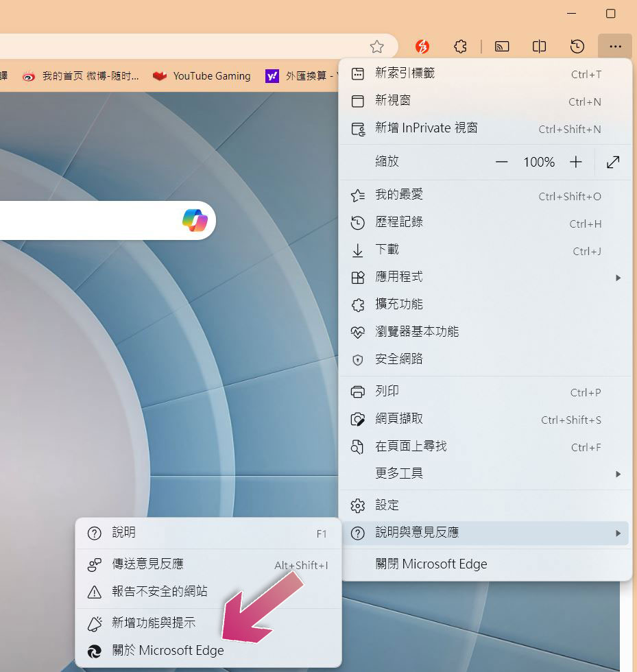This screenshot has width=637, height=672.
Task: Click the red lightning extension icon
Action: click(423, 47)
